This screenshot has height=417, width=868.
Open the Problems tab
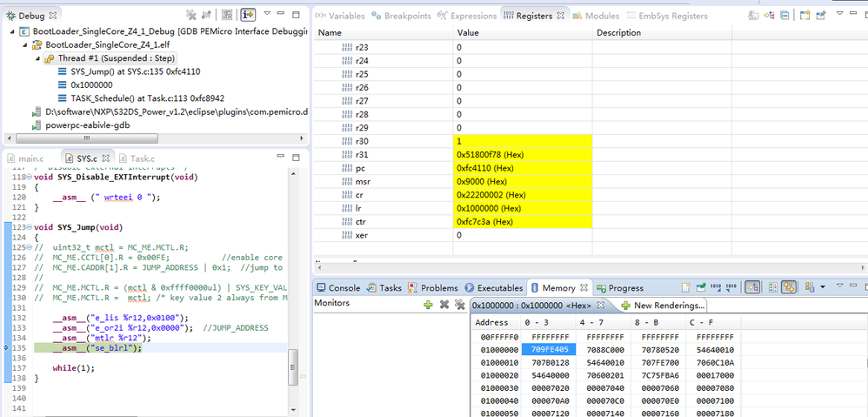[433, 288]
